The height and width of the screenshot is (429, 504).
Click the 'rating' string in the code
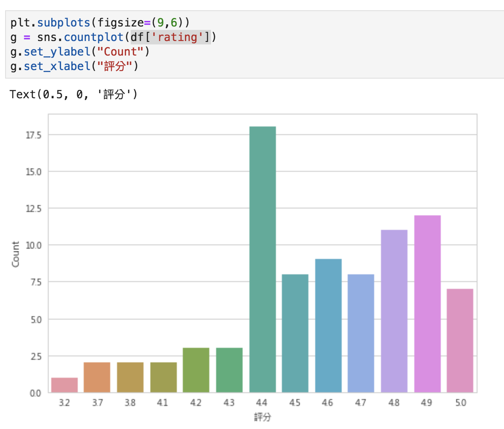tap(178, 37)
